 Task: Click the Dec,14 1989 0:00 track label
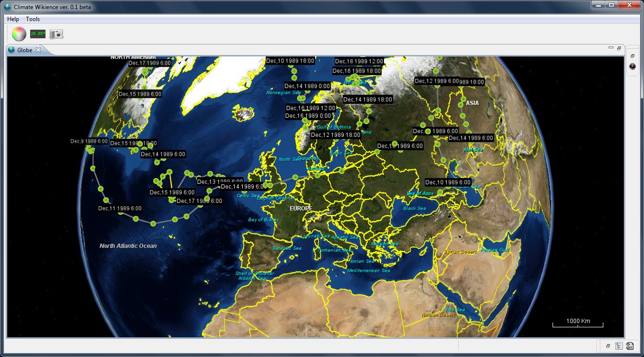tap(307, 86)
